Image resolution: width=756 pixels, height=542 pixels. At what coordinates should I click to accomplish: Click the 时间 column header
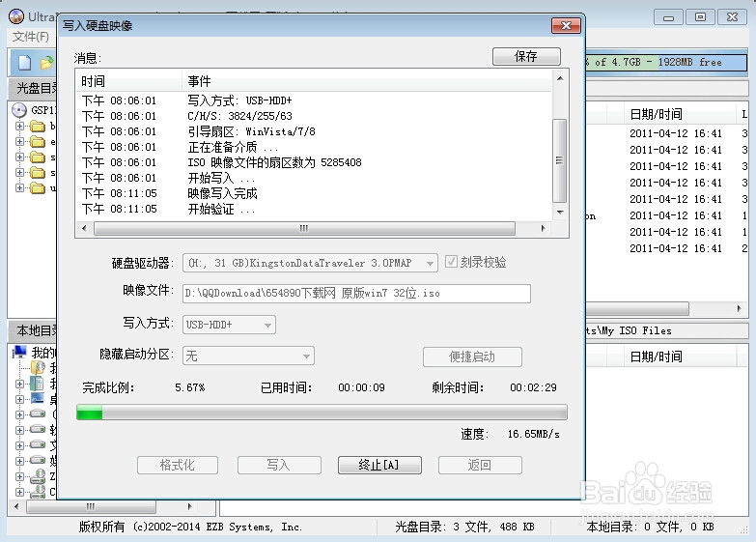128,81
